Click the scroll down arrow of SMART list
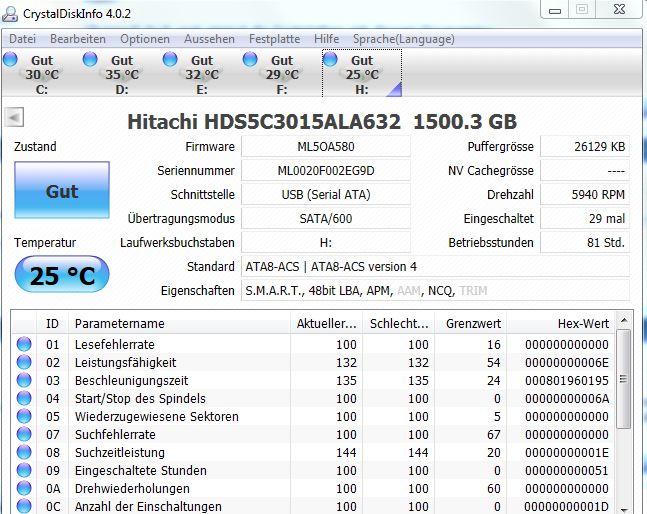Screen dimensions: 647x514 (x=623, y=510)
